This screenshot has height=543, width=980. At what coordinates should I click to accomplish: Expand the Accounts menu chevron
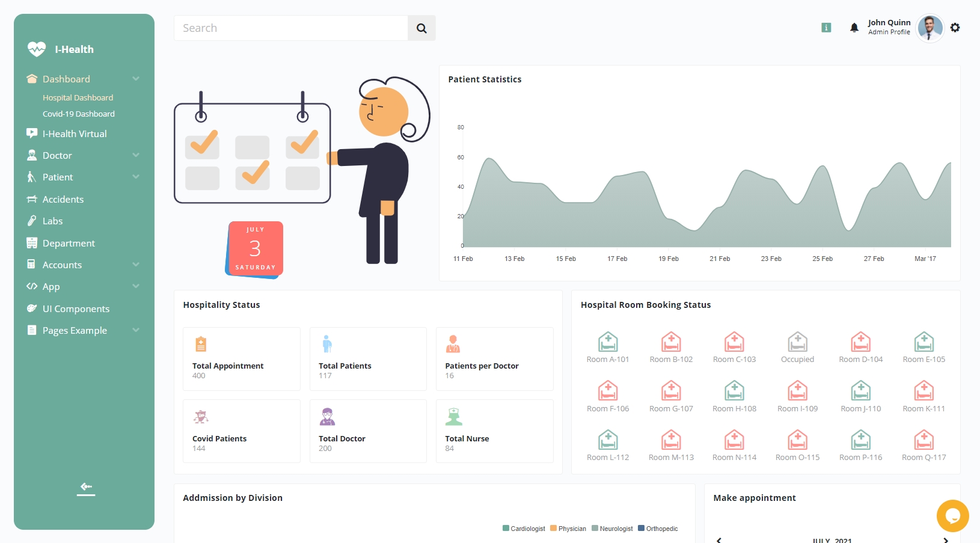(136, 265)
